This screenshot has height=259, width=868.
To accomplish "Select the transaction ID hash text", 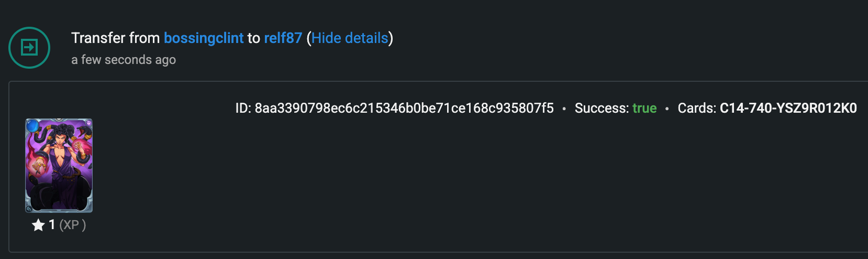I will click(404, 109).
